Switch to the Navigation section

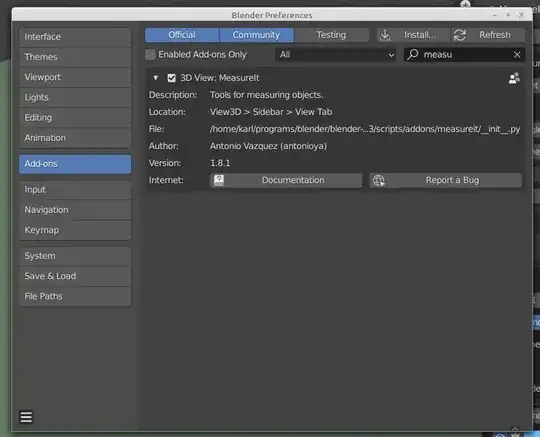tap(75, 210)
